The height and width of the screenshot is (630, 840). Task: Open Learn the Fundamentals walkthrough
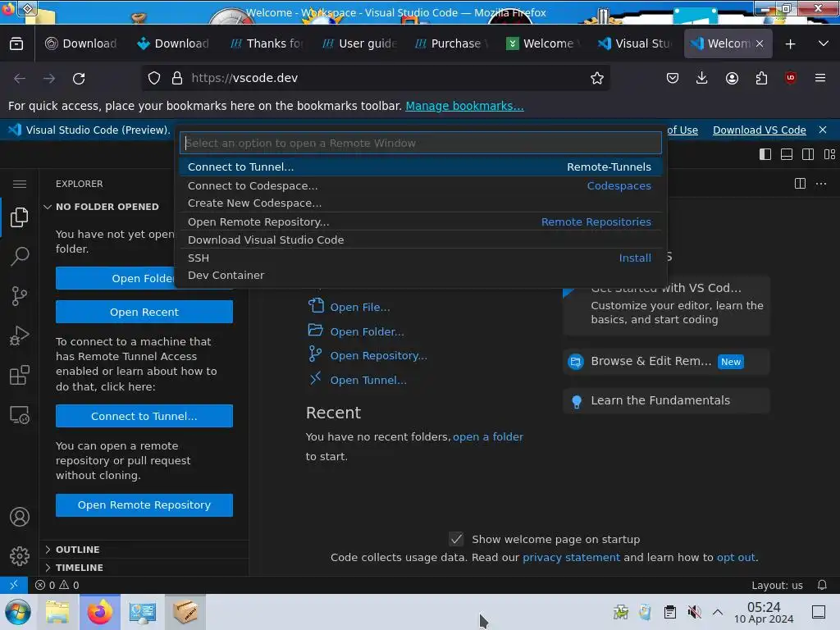pos(666,400)
